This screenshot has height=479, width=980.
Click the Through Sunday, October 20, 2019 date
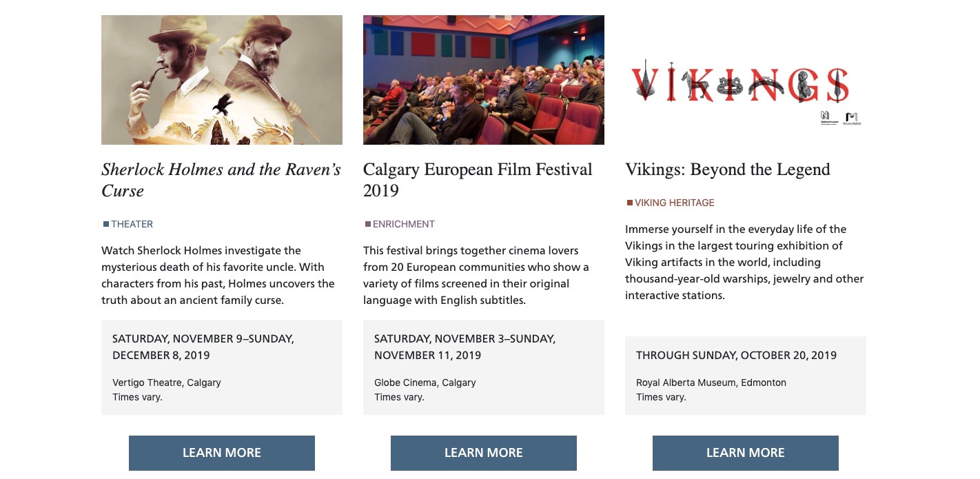[x=736, y=356]
